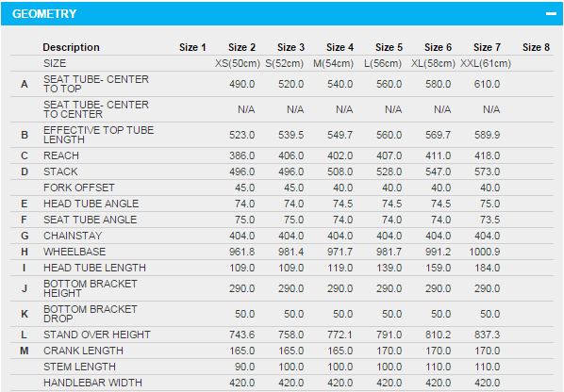Select the Size 2 column header

click(x=241, y=47)
